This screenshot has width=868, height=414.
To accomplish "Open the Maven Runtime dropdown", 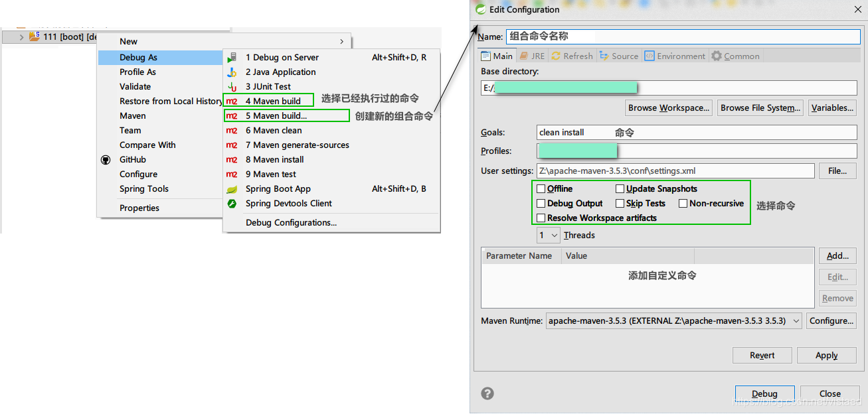I will click(673, 321).
